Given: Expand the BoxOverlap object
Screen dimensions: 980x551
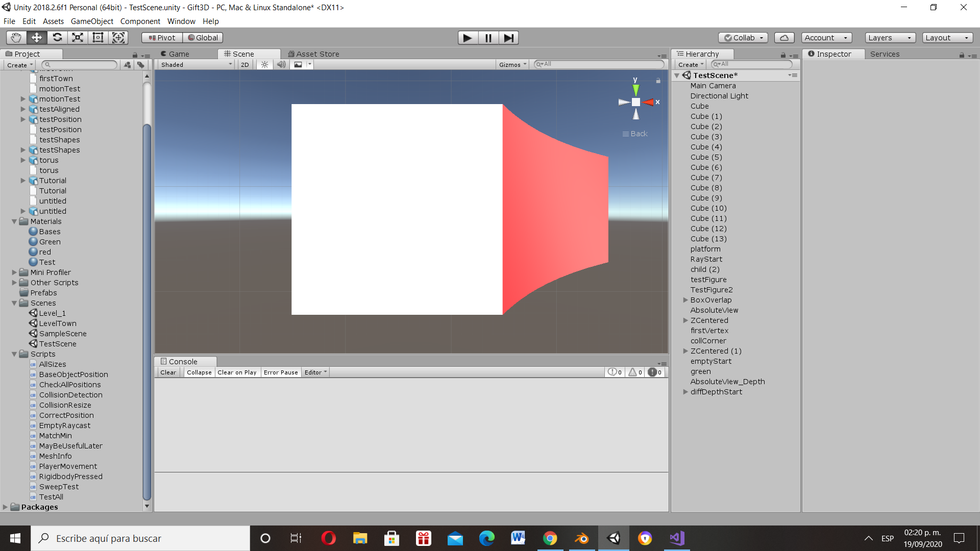Looking at the screenshot, I should tap(685, 300).
